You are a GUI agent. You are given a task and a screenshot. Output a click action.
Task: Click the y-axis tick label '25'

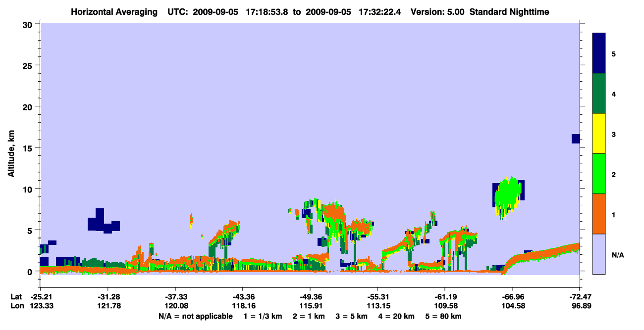pos(28,65)
